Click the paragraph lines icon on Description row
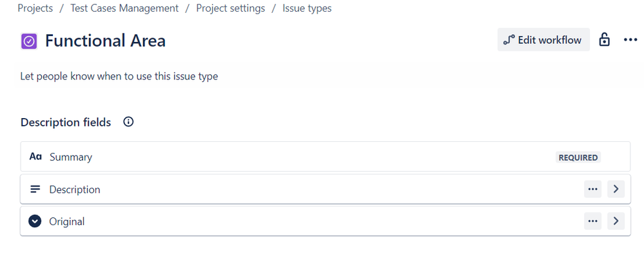This screenshot has height=260, width=644. [x=35, y=189]
